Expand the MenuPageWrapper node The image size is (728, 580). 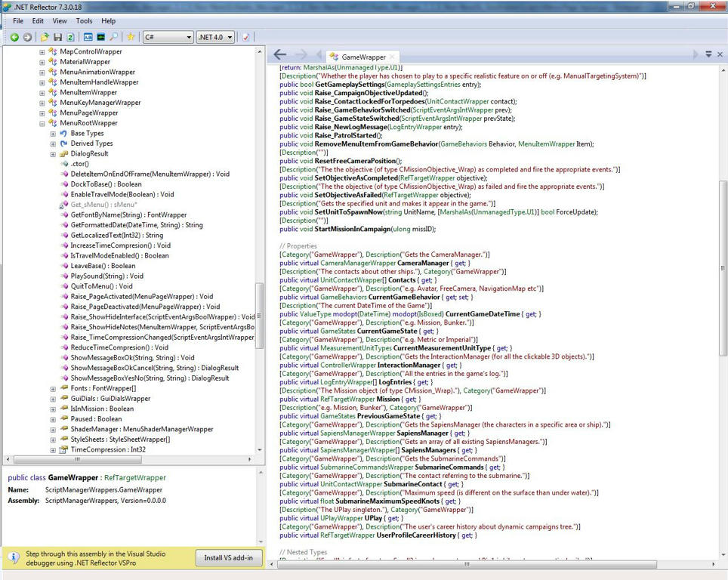pyautogui.click(x=42, y=113)
